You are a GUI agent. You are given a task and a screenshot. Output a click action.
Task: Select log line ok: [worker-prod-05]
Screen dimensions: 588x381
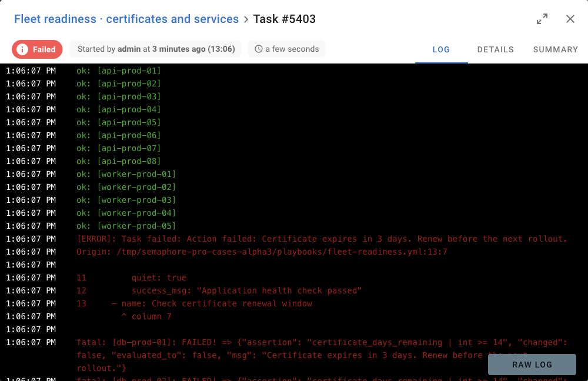pos(126,226)
